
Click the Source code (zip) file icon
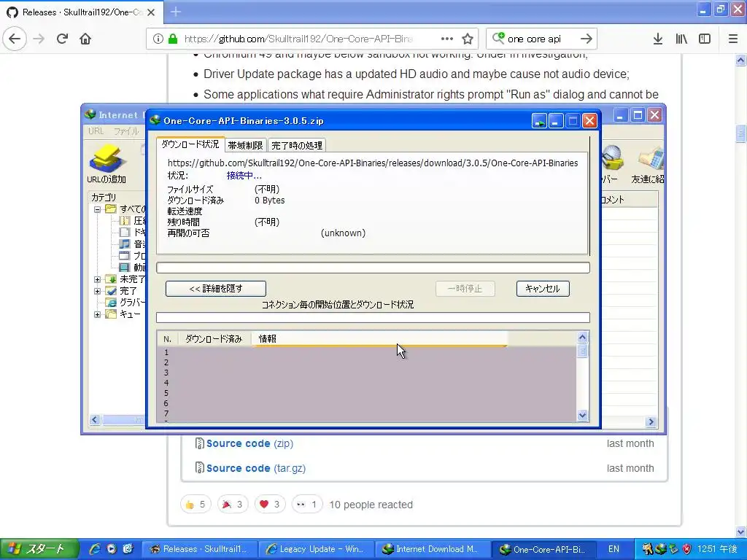(200, 443)
